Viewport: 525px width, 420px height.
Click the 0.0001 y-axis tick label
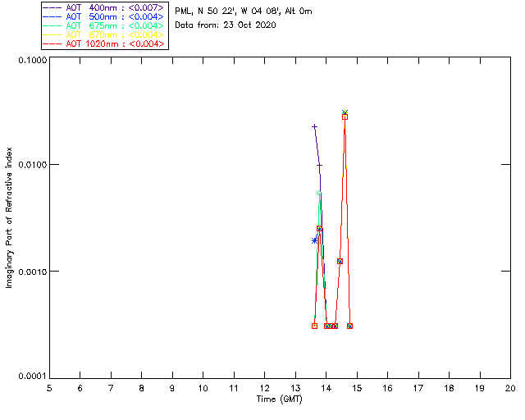[32, 377]
